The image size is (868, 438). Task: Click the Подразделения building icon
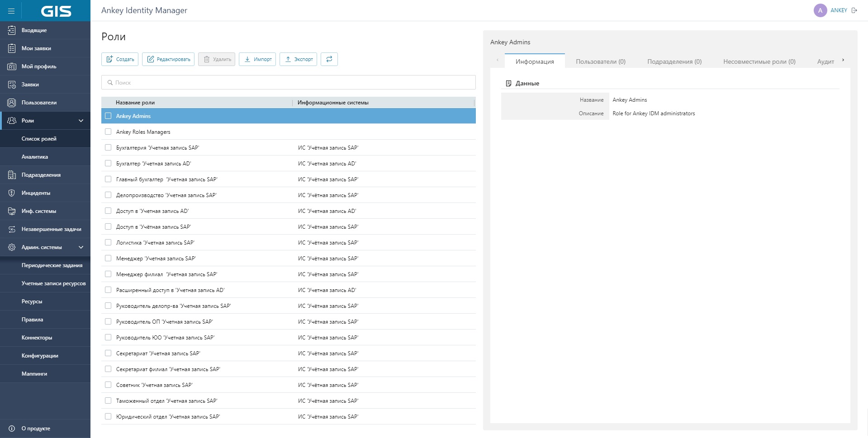click(x=12, y=175)
